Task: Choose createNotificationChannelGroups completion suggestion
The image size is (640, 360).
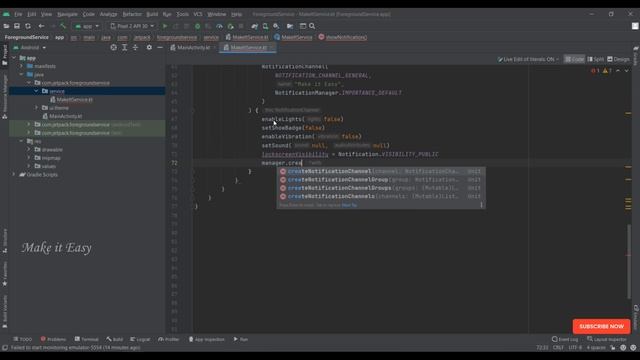Action: [x=381, y=188]
